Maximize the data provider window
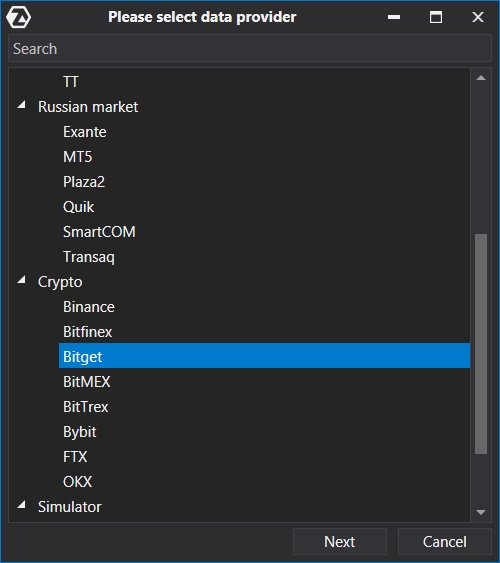This screenshot has height=563, width=500. (x=436, y=17)
